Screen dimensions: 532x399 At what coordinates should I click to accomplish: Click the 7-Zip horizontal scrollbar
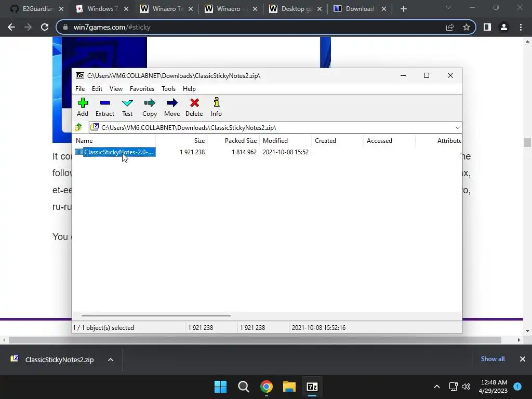[156, 315]
